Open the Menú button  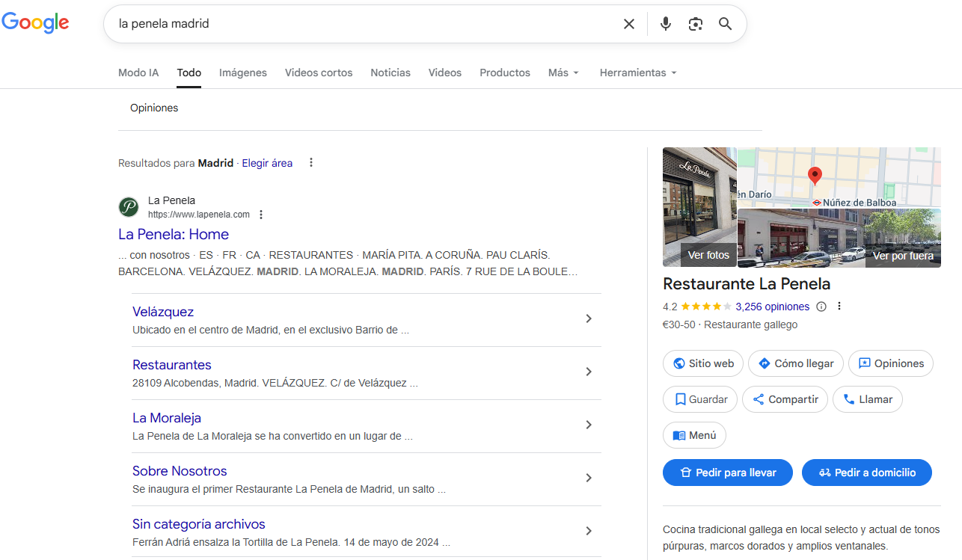pyautogui.click(x=694, y=435)
